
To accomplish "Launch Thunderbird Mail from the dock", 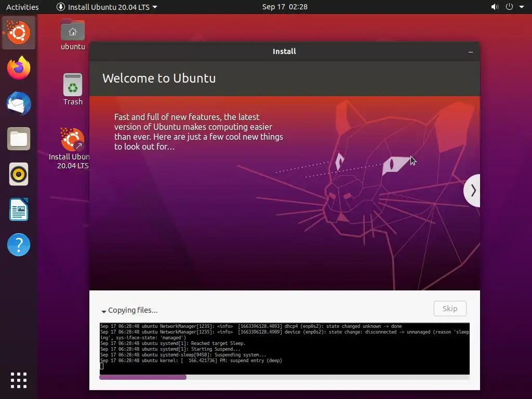I will tap(19, 103).
